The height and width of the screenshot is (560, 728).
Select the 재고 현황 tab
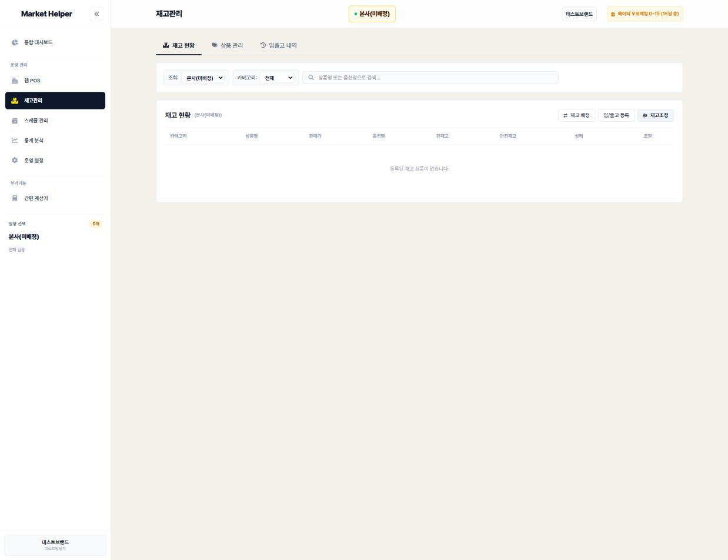pyautogui.click(x=179, y=45)
